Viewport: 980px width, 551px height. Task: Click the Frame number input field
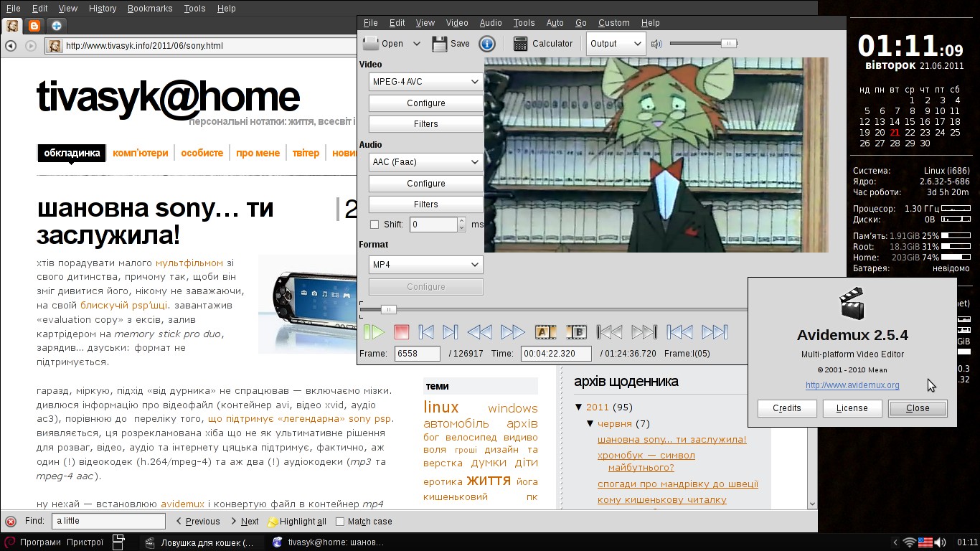click(x=418, y=354)
